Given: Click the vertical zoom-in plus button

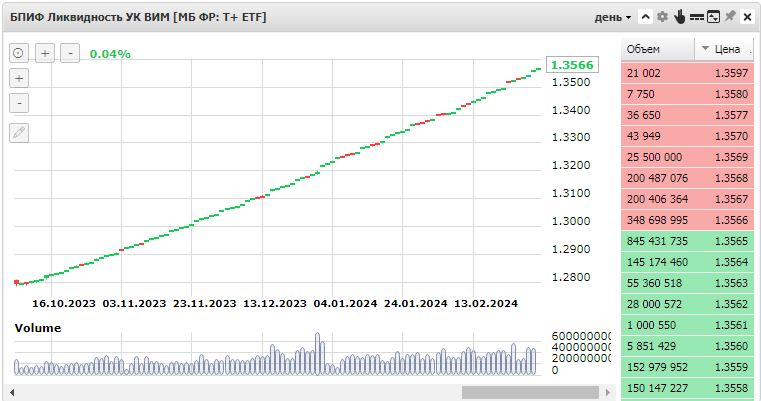Looking at the screenshot, I should coord(19,78).
